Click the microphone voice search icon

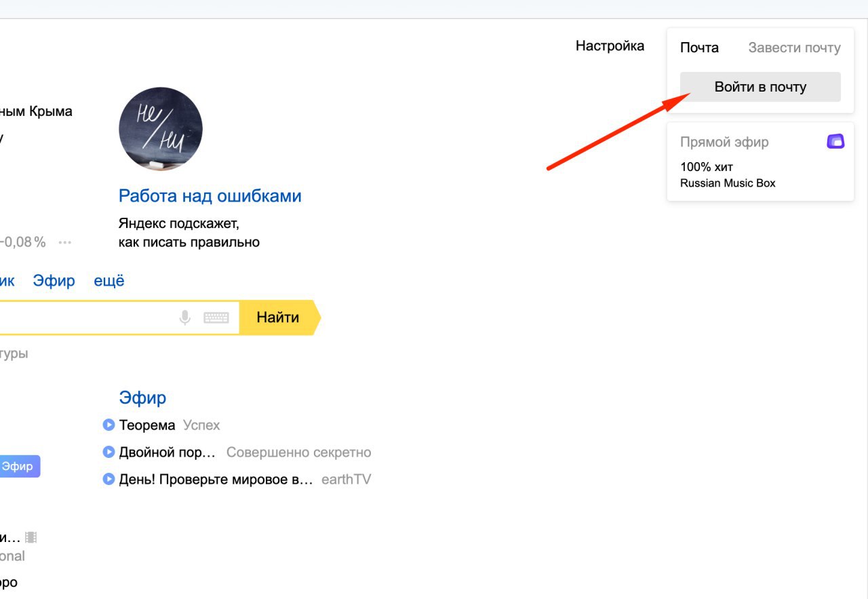(x=184, y=317)
